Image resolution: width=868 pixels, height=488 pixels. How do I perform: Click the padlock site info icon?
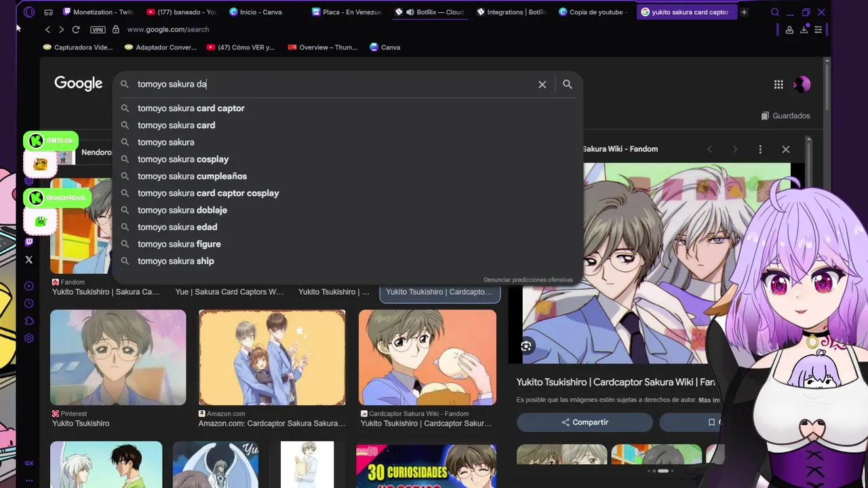pyautogui.click(x=116, y=30)
